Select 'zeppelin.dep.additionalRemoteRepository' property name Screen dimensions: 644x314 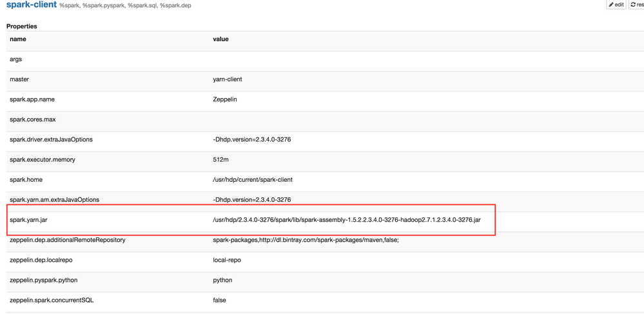point(67,240)
